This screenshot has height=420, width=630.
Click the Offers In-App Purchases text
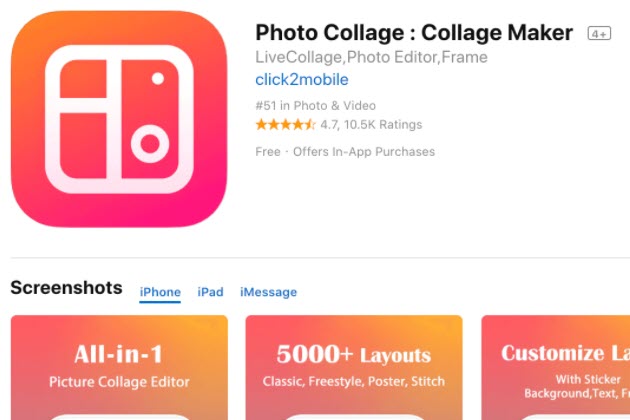364,152
